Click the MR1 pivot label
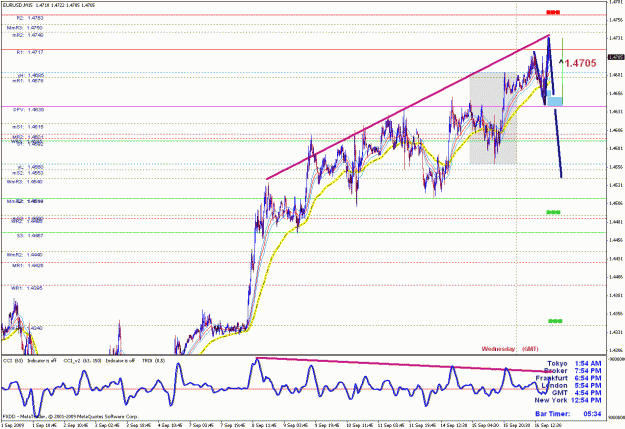The width and height of the screenshot is (625, 429). coord(28,266)
